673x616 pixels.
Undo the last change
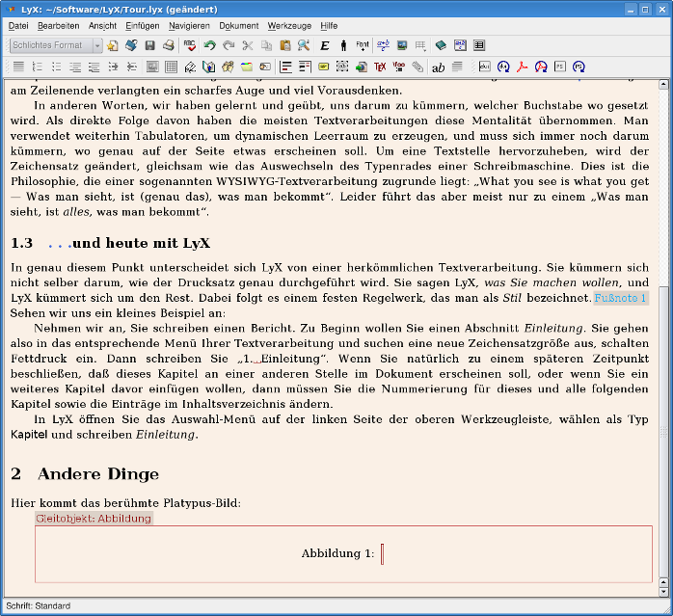[x=209, y=45]
